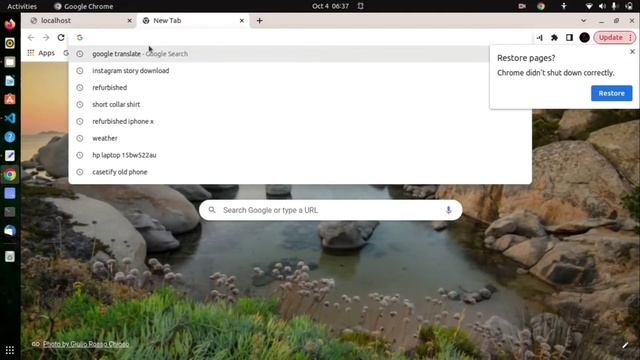Open Google Chrome app menu in top bar

pos(84,6)
